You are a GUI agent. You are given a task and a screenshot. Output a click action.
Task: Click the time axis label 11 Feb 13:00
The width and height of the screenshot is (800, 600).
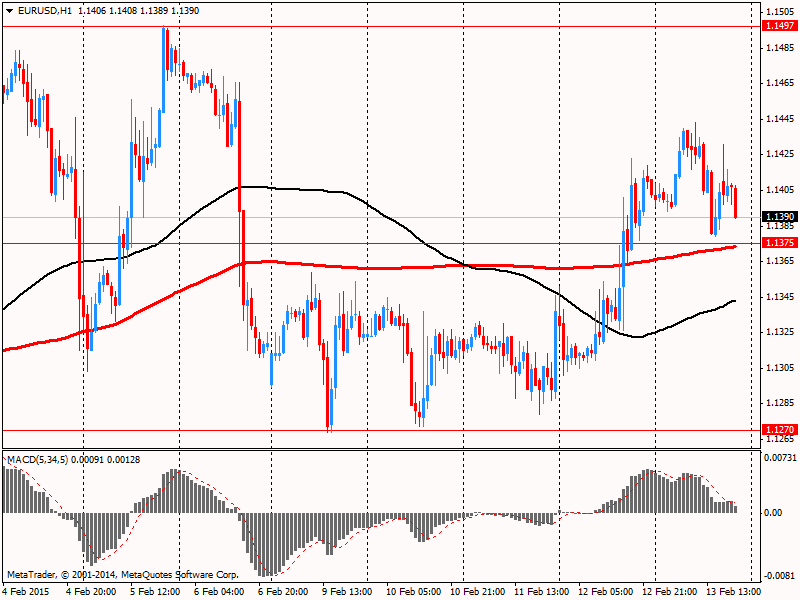click(x=541, y=591)
